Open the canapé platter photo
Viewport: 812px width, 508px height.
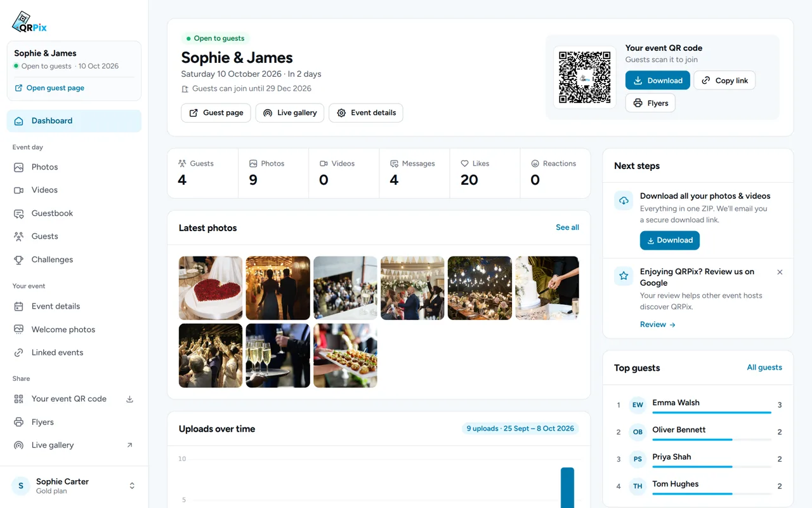point(345,356)
